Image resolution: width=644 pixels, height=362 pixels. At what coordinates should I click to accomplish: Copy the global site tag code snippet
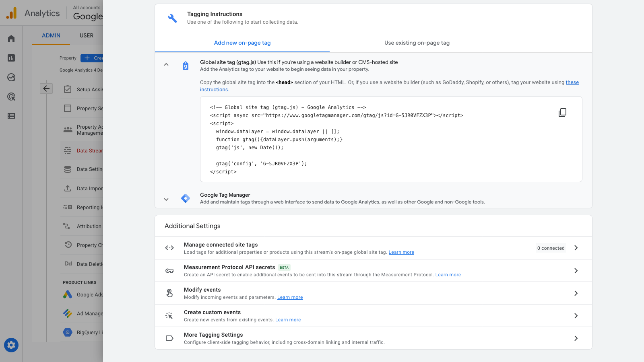[x=562, y=113]
